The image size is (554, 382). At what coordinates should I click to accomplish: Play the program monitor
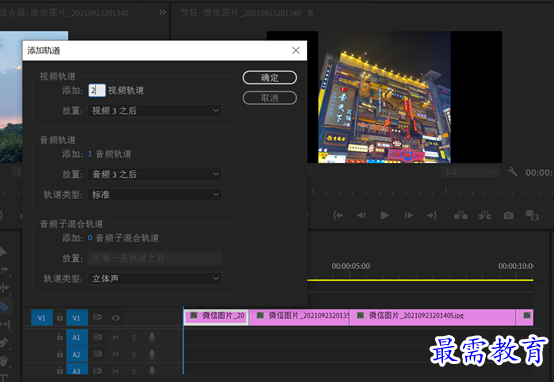click(x=385, y=215)
